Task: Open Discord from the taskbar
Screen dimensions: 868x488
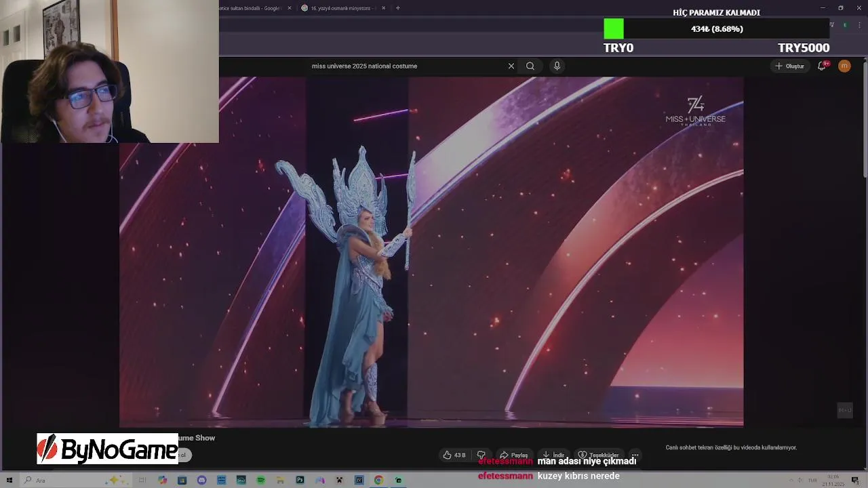Action: pyautogui.click(x=201, y=480)
